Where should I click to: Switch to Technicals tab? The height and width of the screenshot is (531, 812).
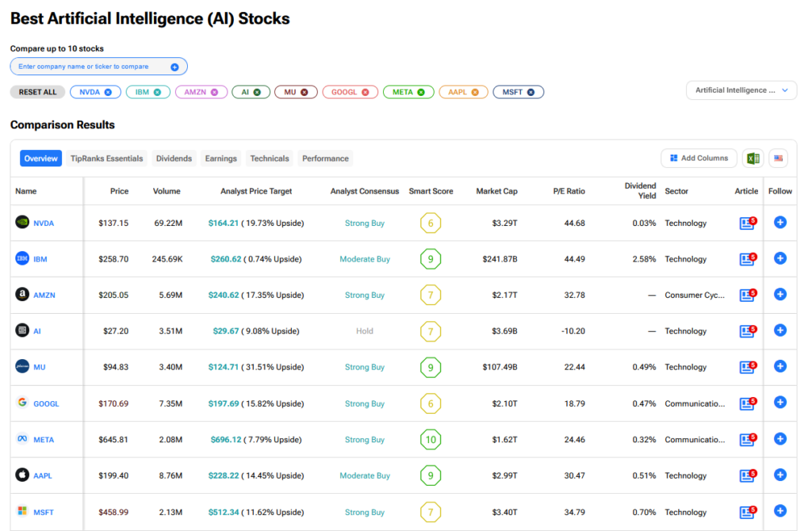[x=270, y=159]
